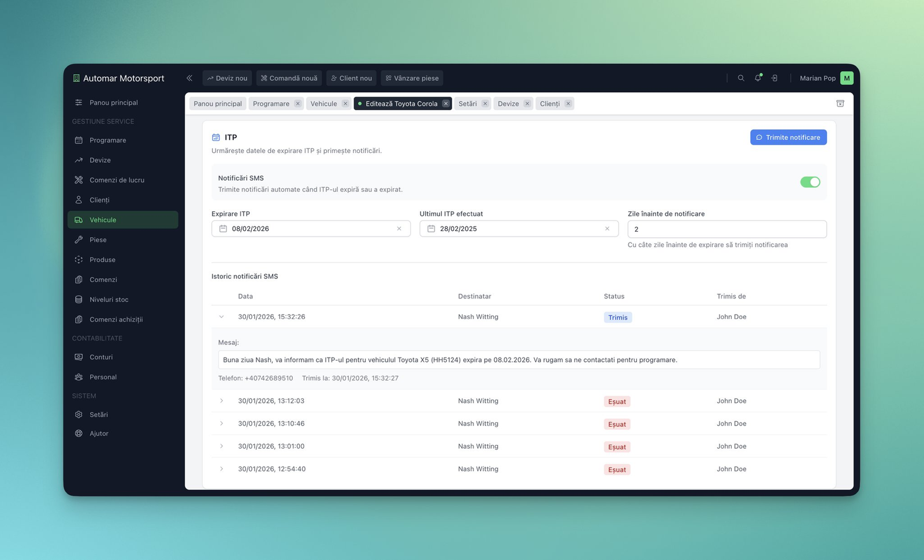Image resolution: width=924 pixels, height=560 pixels.
Task: Open Niveluri stoc in the sidebar
Action: tap(122, 300)
